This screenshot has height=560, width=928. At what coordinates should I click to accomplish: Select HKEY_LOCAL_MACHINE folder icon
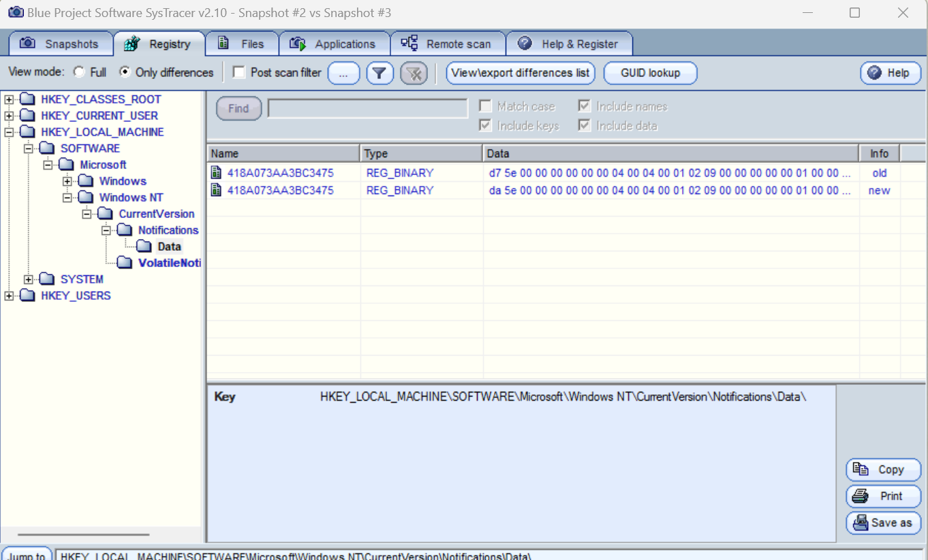[x=27, y=132]
